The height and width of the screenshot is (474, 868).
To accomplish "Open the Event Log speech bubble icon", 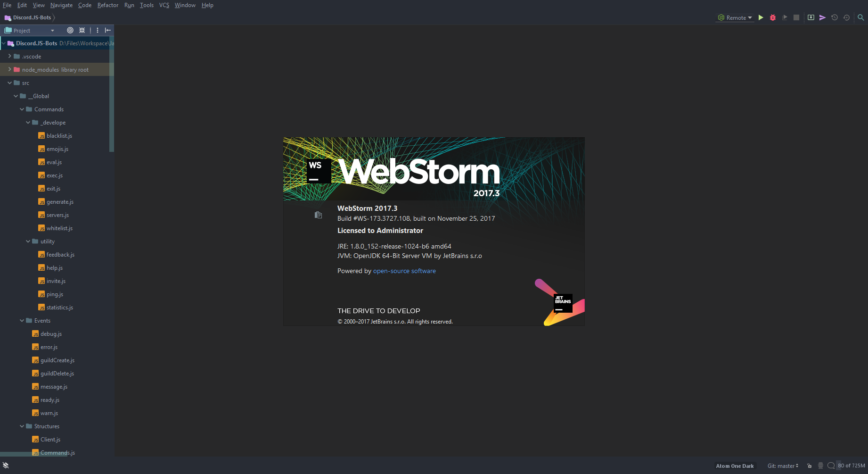I will 831,466.
